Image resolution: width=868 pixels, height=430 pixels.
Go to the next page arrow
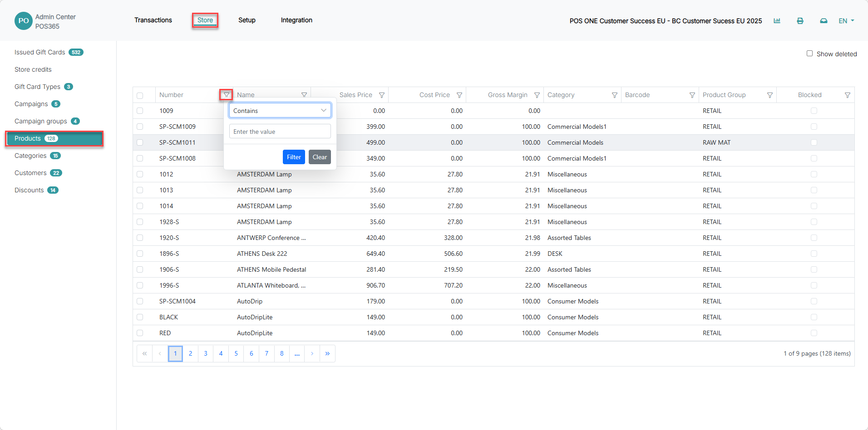[x=312, y=353]
